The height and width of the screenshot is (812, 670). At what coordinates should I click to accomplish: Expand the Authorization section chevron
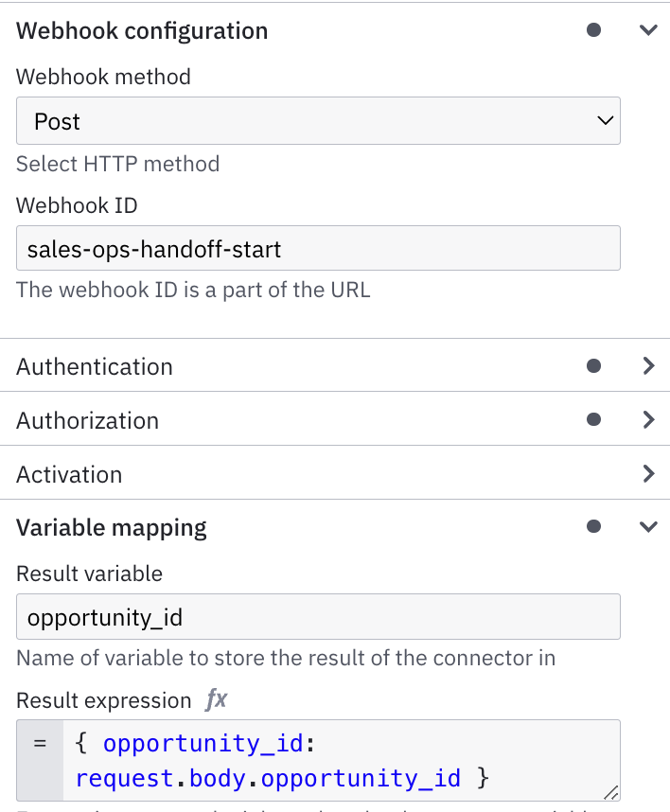click(648, 419)
